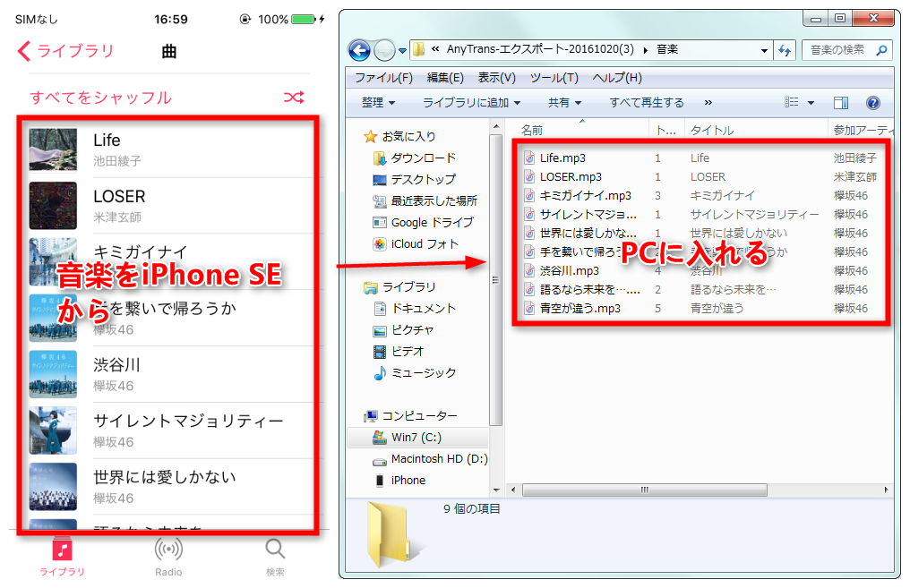Viewport: 910px width, 588px height.
Task: Open the Life song album artwork
Action: tap(53, 149)
